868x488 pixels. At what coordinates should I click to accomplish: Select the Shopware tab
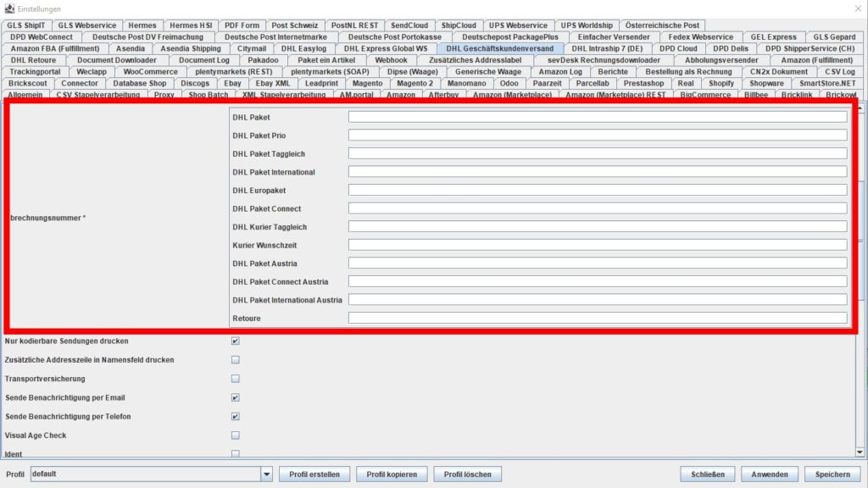click(766, 84)
